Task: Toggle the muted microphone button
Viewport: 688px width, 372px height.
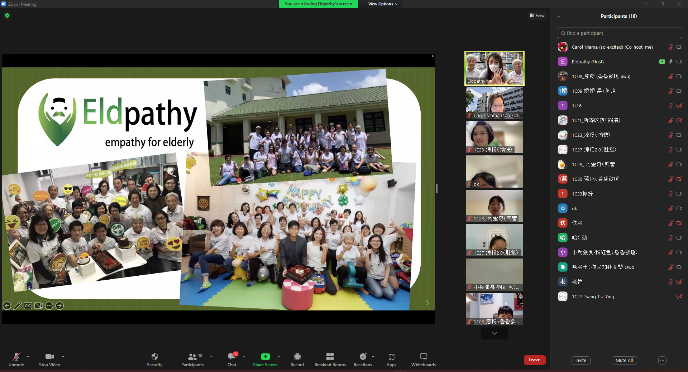Action: pos(16,357)
